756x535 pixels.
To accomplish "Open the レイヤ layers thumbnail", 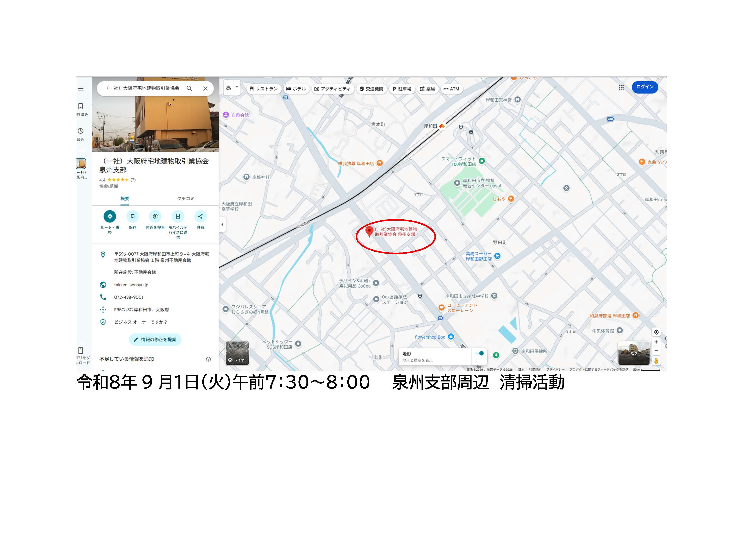I will pyautogui.click(x=237, y=353).
